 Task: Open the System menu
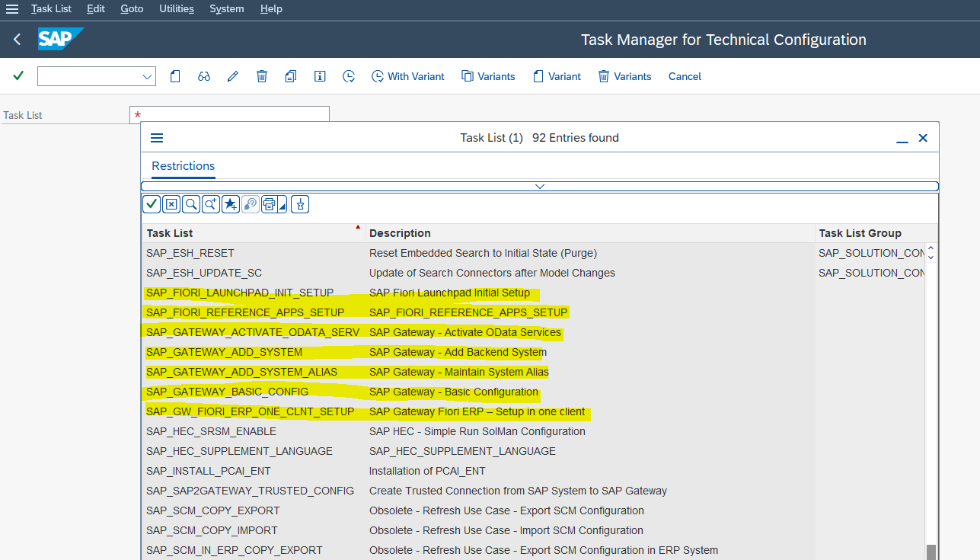point(227,9)
